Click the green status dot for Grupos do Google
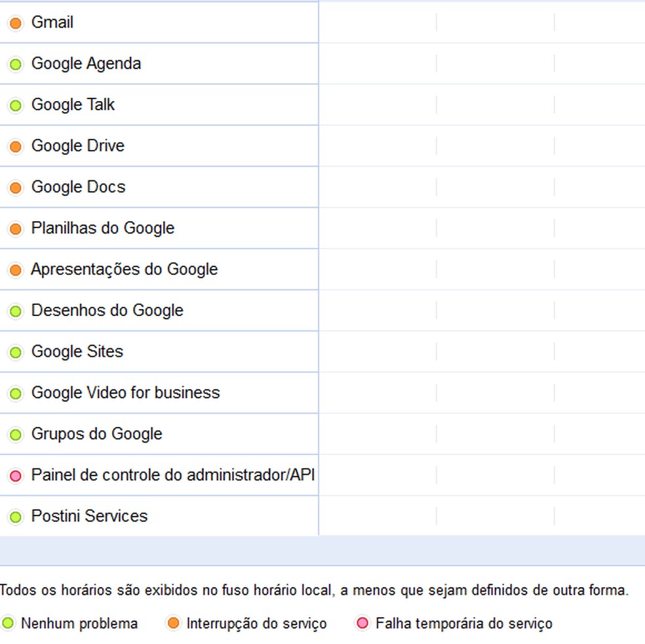This screenshot has width=645, height=644. [x=15, y=434]
